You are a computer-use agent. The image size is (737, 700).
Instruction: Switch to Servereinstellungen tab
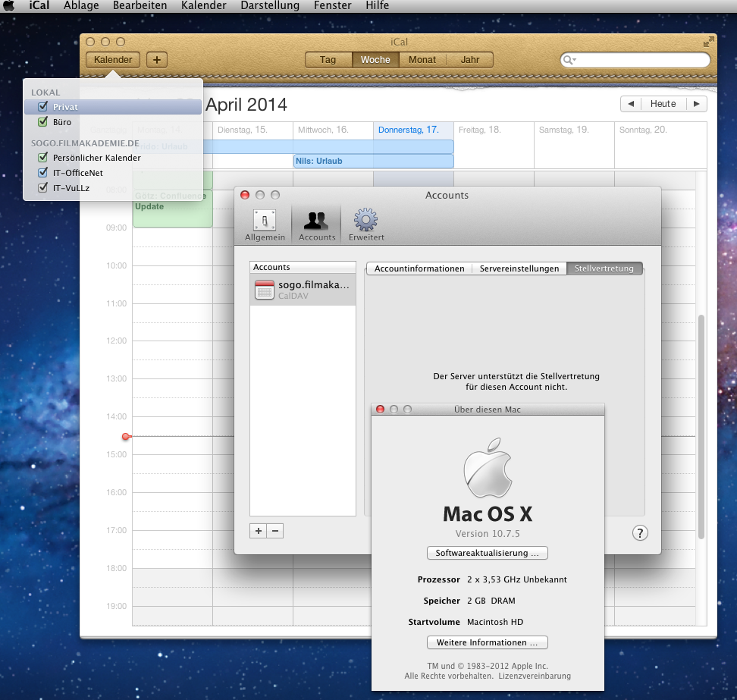tap(519, 268)
